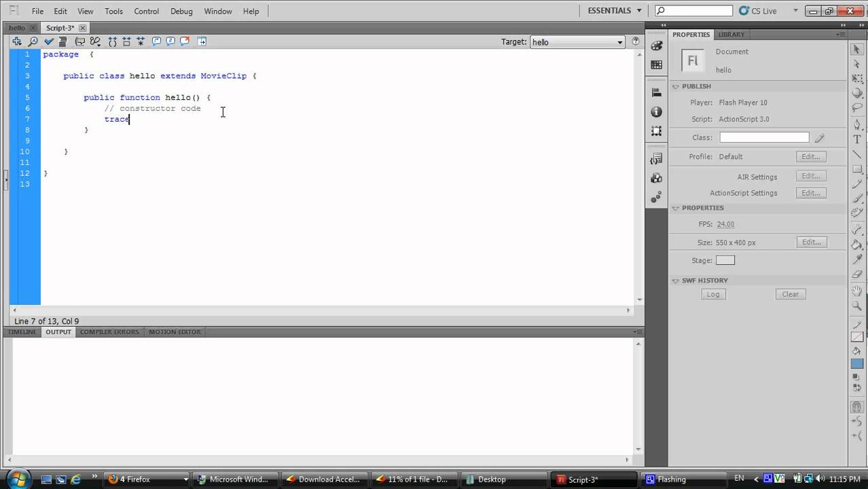Open the Motion Presets panel icon
The image size is (868, 489).
click(x=656, y=197)
